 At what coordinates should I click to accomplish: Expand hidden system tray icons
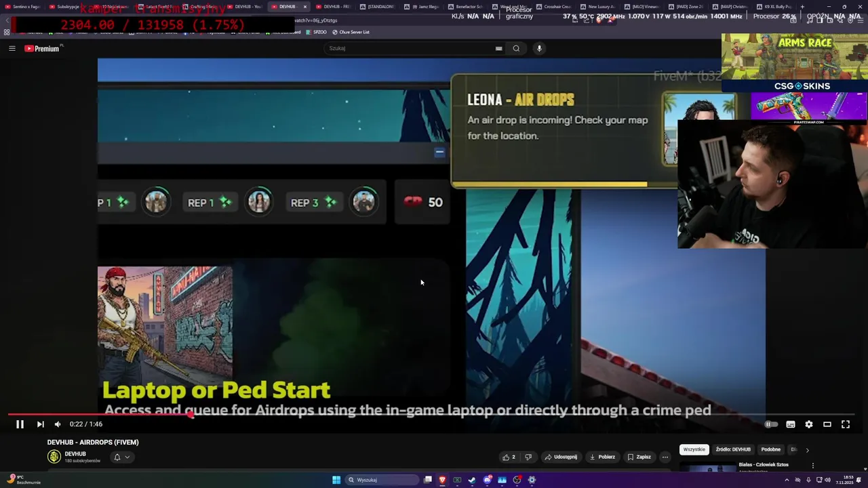787,480
